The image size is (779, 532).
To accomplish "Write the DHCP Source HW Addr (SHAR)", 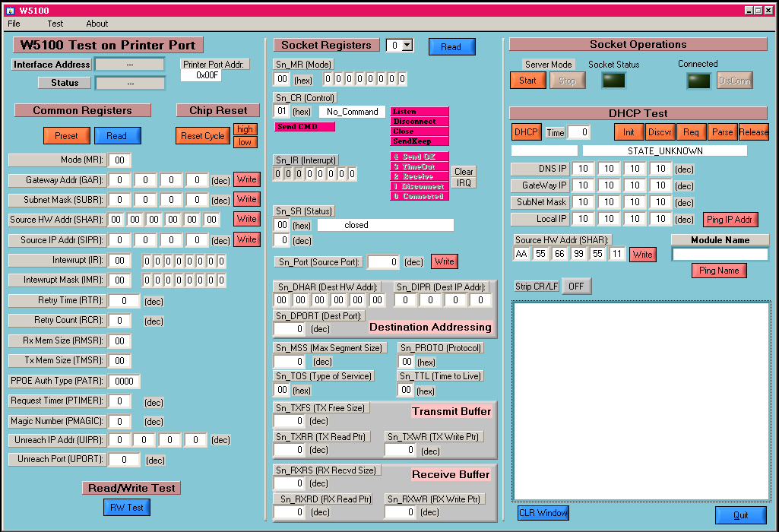I will click(643, 255).
